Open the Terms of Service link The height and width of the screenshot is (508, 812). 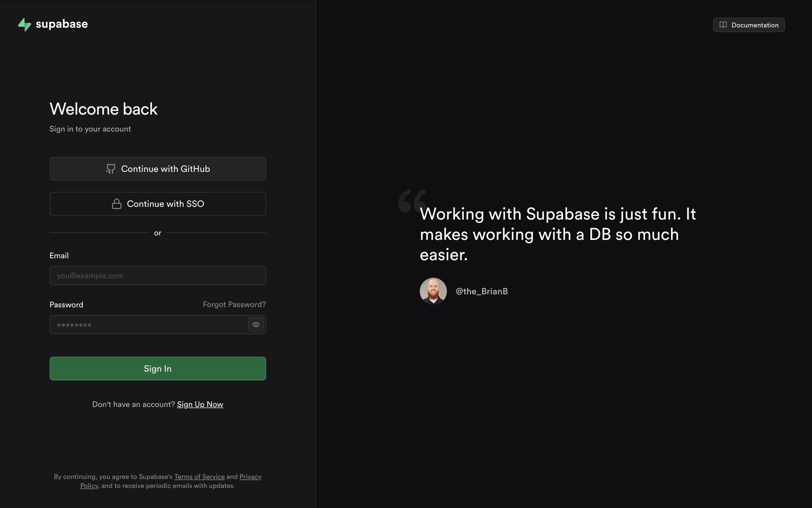pyautogui.click(x=199, y=476)
